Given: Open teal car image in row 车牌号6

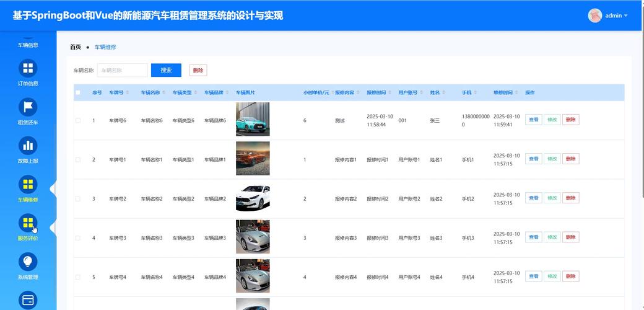Looking at the screenshot, I should tap(253, 119).
